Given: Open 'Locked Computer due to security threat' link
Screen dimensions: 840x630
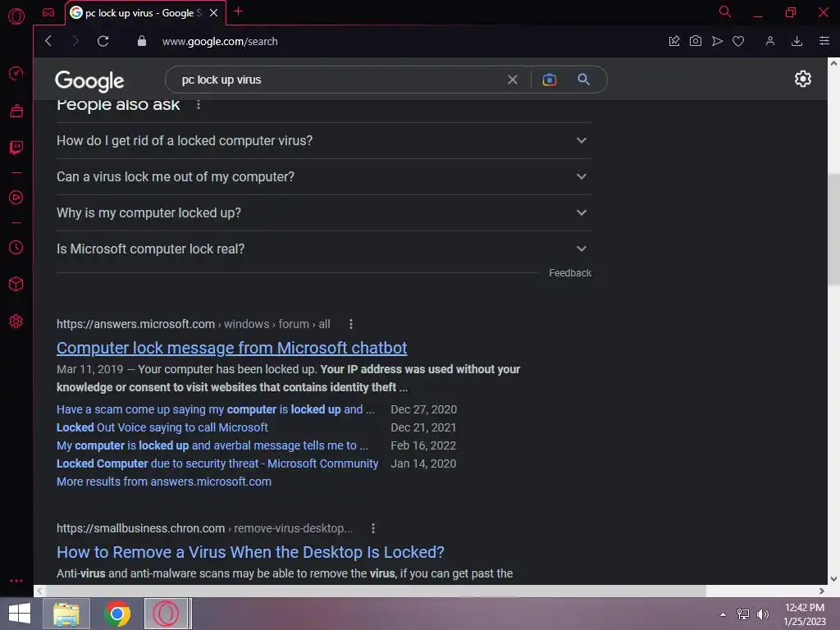Looking at the screenshot, I should pyautogui.click(x=217, y=464).
